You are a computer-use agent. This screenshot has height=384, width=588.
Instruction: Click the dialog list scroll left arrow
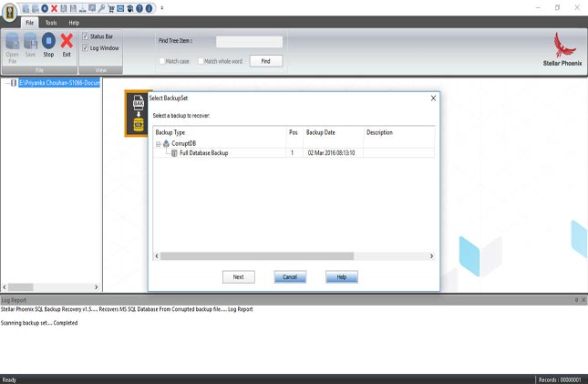pyautogui.click(x=157, y=256)
